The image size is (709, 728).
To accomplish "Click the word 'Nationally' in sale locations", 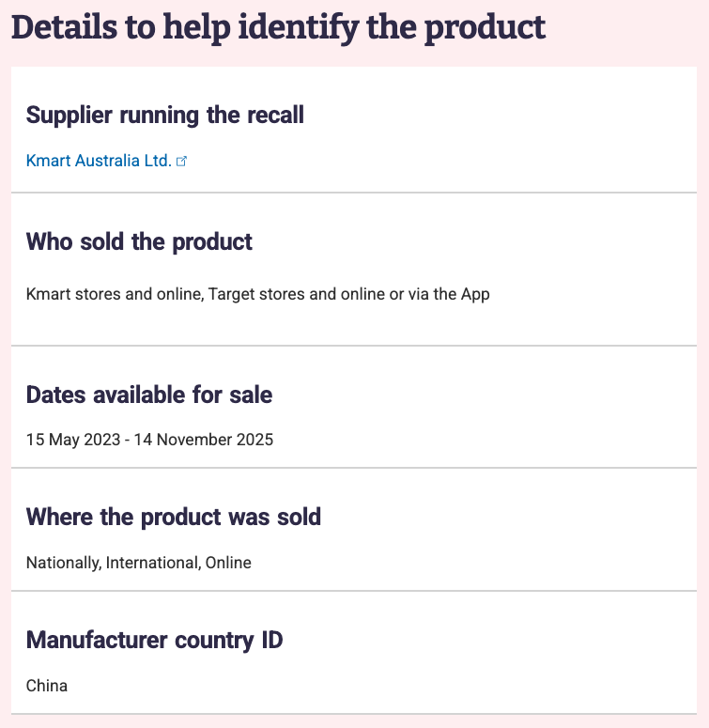I will 62,563.
